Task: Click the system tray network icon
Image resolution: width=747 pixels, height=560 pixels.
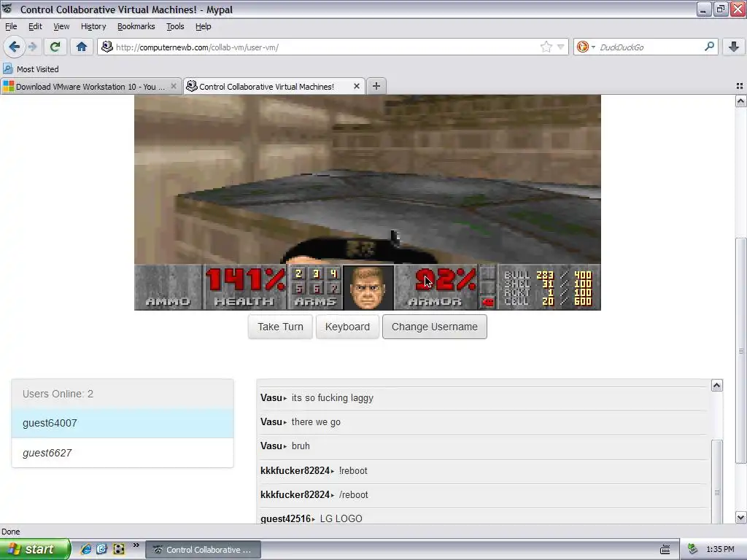Action: coord(692,549)
